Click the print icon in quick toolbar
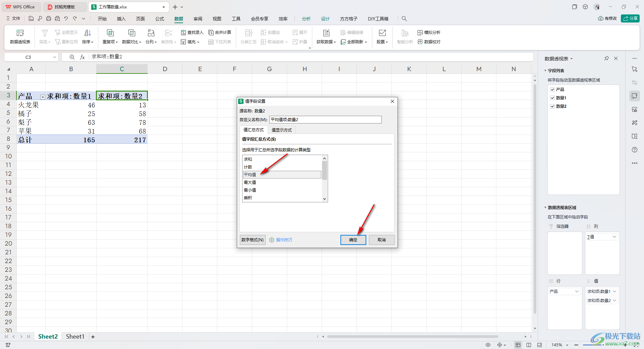This screenshot has height=349, width=644. pos(49,19)
